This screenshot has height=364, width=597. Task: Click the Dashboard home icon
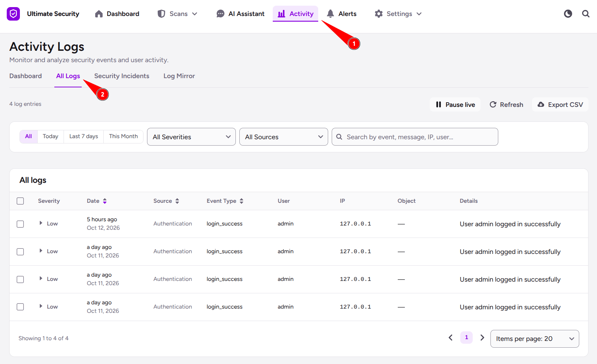click(x=99, y=14)
